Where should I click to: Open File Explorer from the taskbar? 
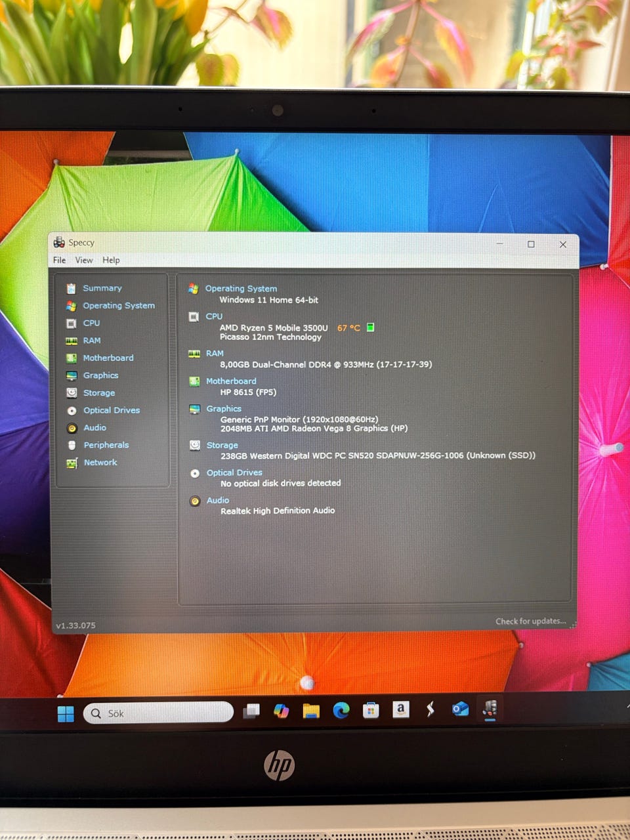[311, 711]
